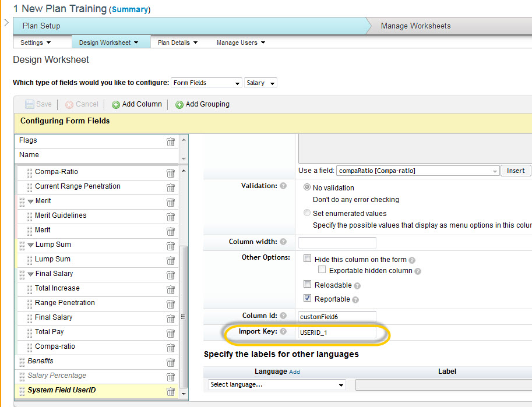The image size is (532, 407).
Task: Click help icon after Reloadable option
Action: 357,286
